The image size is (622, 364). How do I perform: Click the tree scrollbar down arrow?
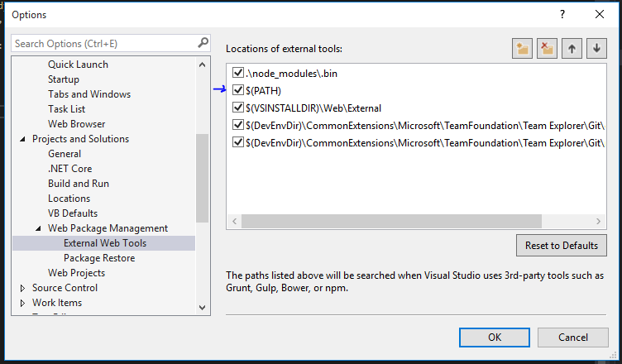coord(203,307)
